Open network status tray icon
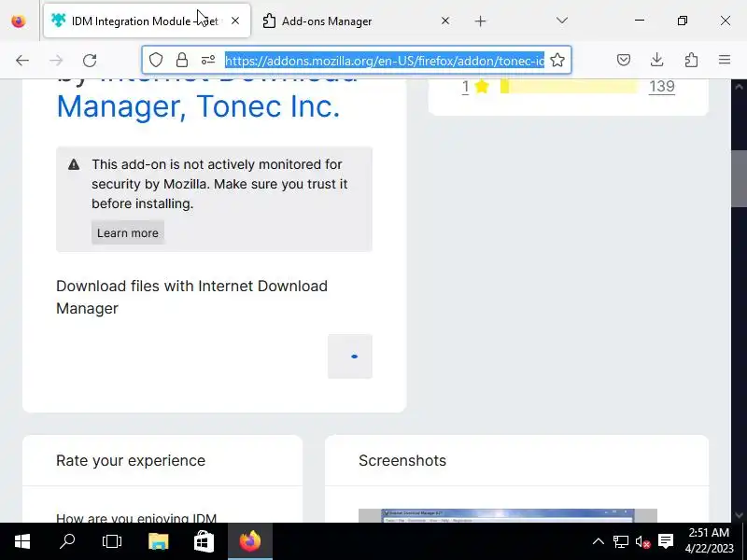Image resolution: width=747 pixels, height=560 pixels. (x=620, y=541)
